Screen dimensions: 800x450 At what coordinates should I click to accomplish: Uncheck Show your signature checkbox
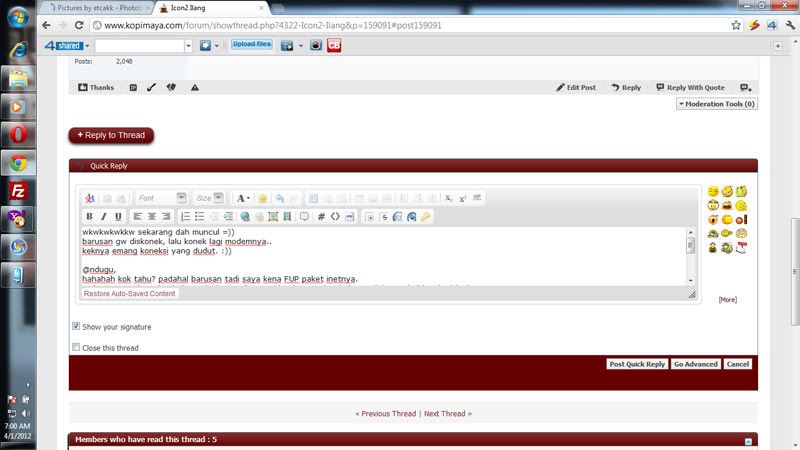click(x=76, y=326)
